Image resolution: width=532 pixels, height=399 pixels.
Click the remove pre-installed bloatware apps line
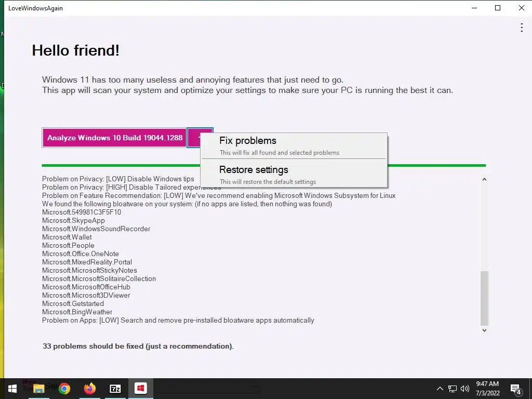point(178,320)
